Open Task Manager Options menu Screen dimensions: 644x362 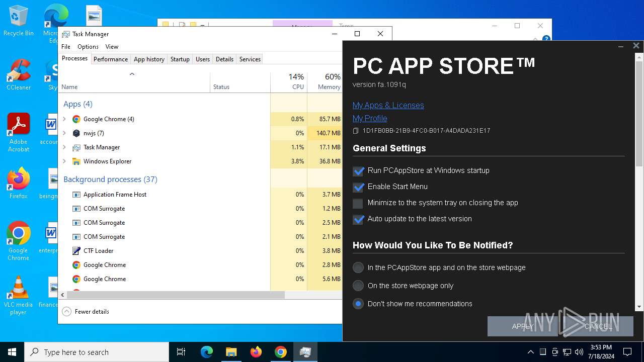88,47
